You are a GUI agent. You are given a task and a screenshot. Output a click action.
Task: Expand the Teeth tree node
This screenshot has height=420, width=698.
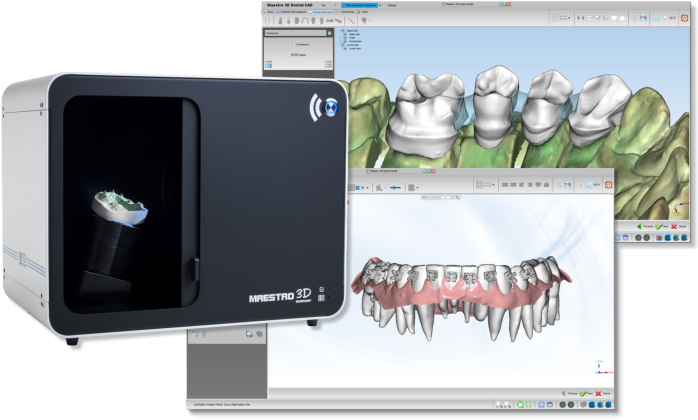coord(341,37)
